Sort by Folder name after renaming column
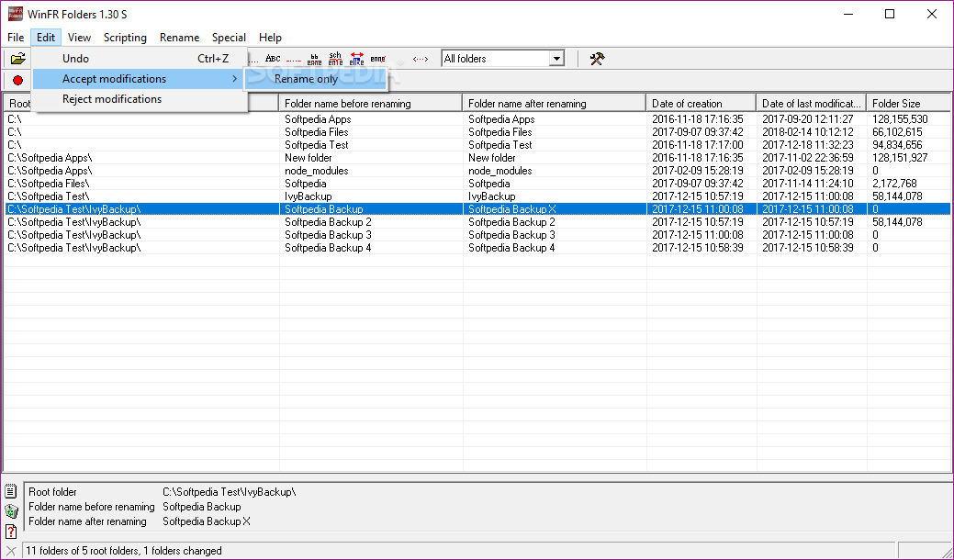Screen dimensions: 954x560 pyautogui.click(x=554, y=104)
